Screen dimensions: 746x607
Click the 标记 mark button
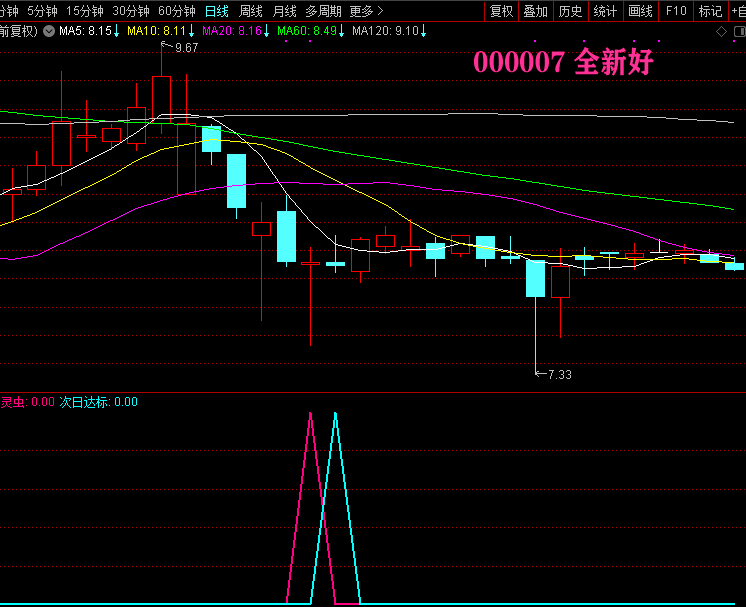tap(710, 11)
